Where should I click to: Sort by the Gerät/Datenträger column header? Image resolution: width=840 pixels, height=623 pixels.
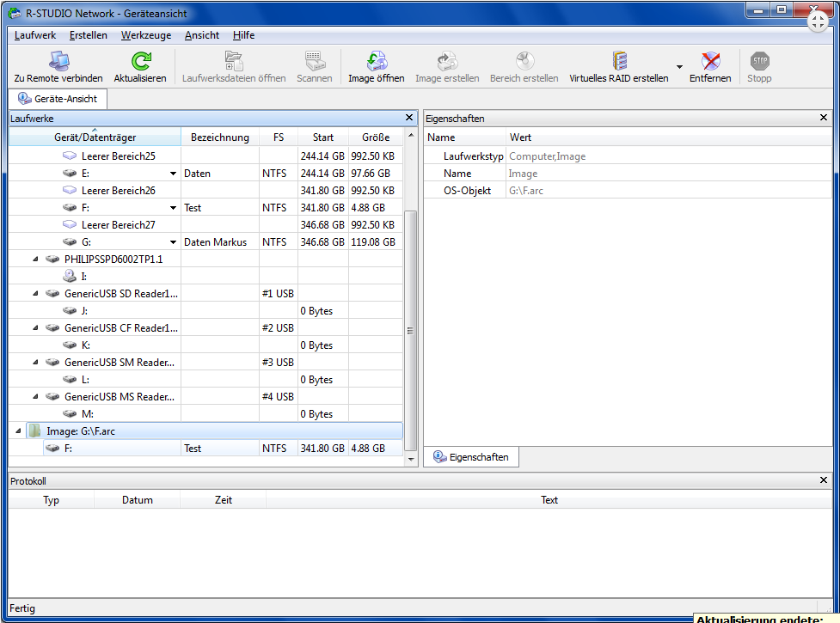point(95,137)
